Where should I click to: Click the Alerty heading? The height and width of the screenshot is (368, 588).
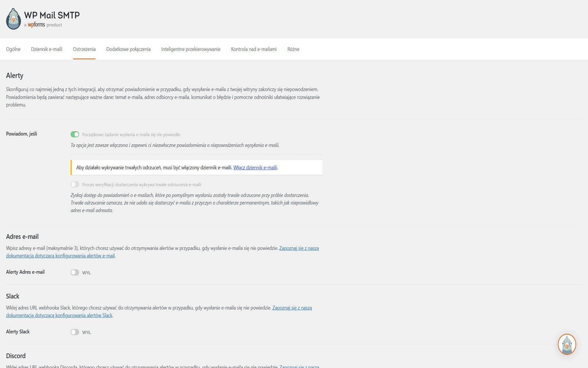click(15, 75)
